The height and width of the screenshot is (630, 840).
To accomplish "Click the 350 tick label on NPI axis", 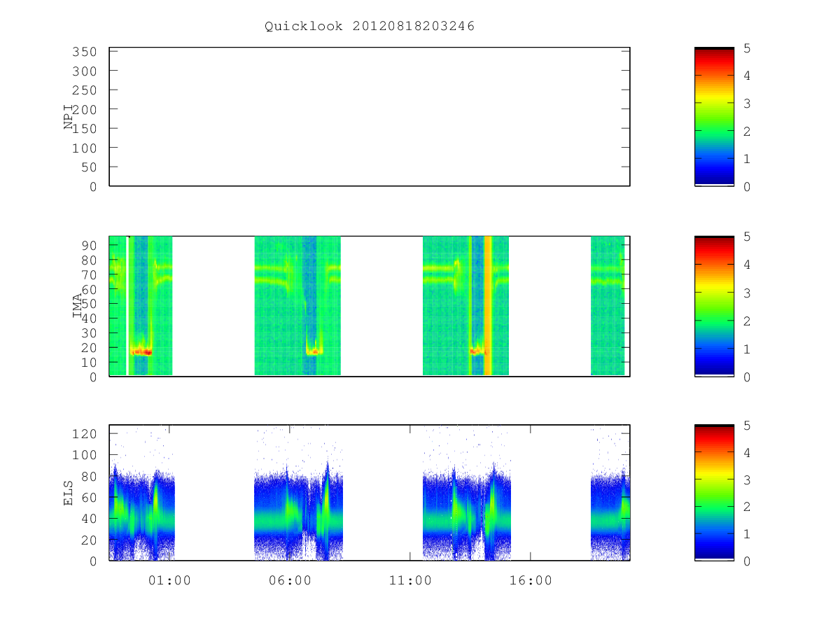I will coord(85,52).
